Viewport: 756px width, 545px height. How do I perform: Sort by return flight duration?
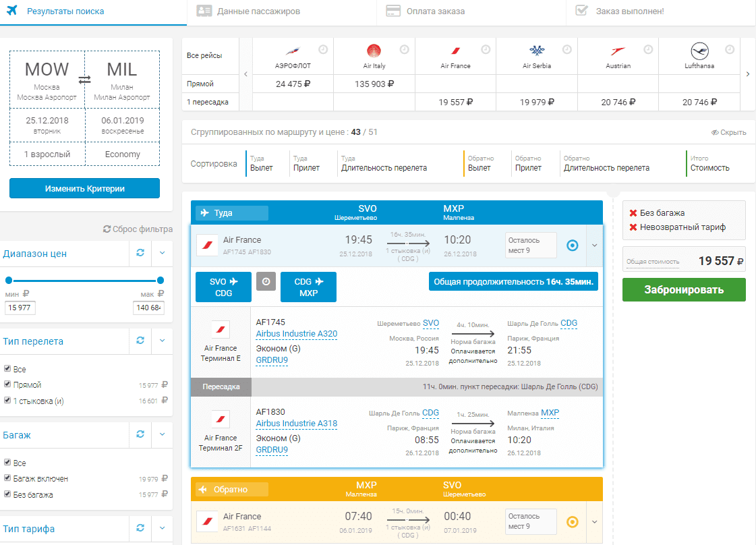point(606,163)
